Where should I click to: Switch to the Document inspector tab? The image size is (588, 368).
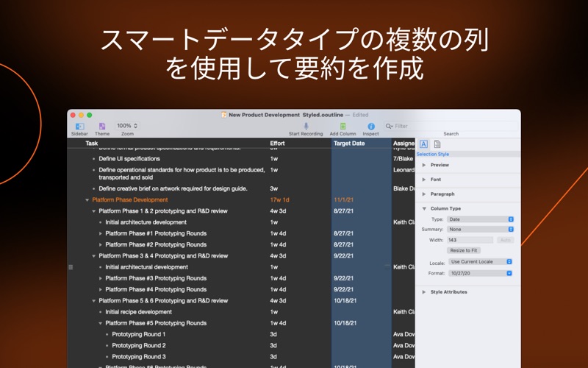[x=437, y=144]
